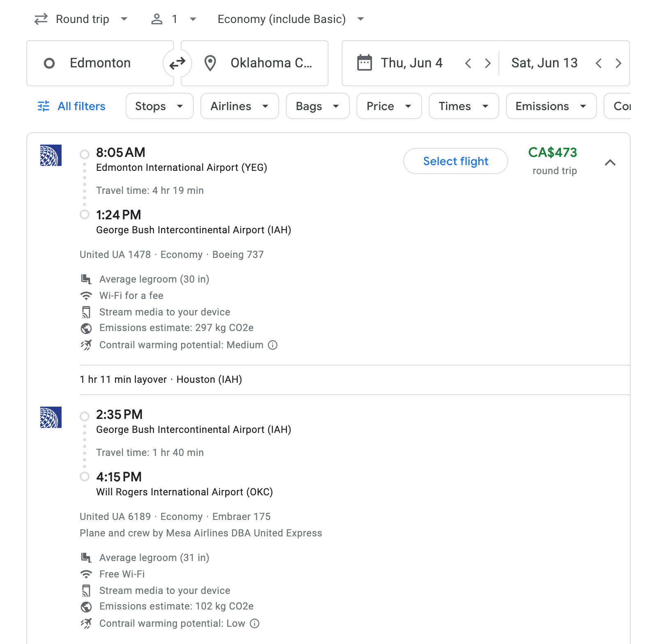Open the Airlines filter
The height and width of the screenshot is (644, 657).
pos(239,106)
